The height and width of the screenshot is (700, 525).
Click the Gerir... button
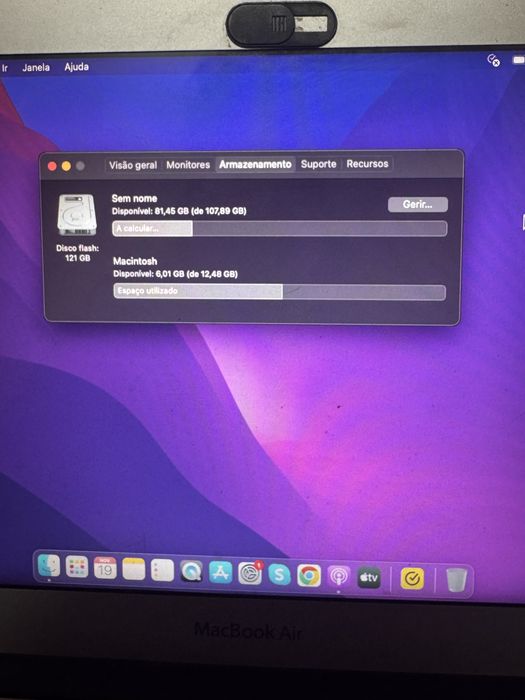tap(418, 204)
